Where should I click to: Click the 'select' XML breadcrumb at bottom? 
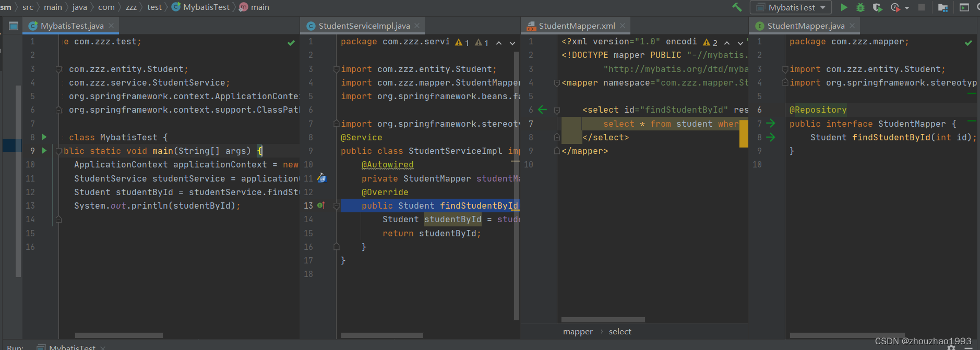620,332
